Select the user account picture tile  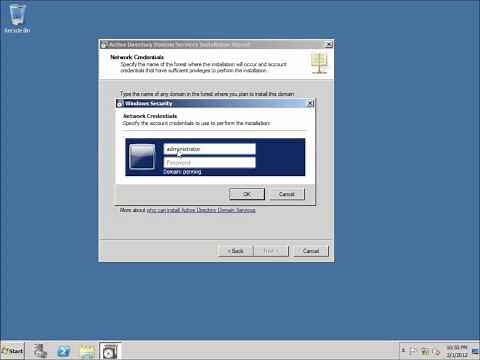[142, 157]
